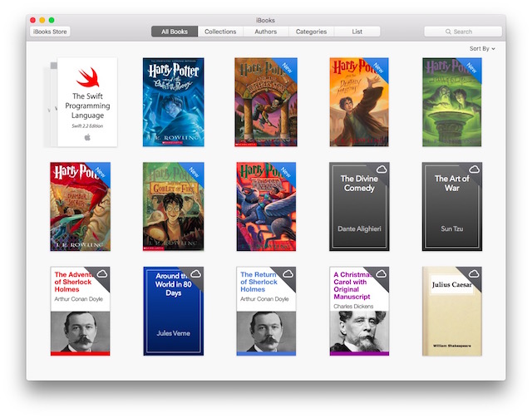
Task: Click 'Arthur Conan Doyle' on Return cover
Action: [x=264, y=299]
